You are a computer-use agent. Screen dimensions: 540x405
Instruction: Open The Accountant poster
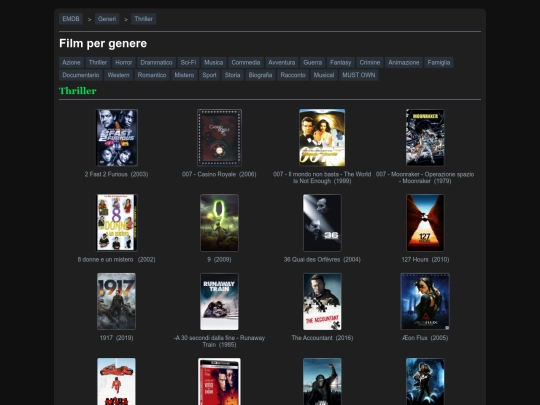click(322, 301)
